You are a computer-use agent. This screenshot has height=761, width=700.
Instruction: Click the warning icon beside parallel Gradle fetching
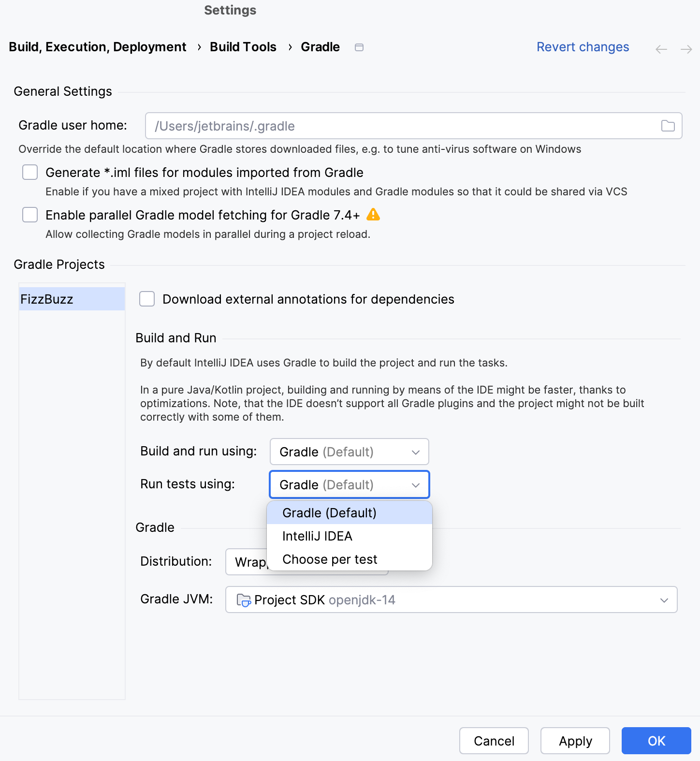click(x=373, y=214)
